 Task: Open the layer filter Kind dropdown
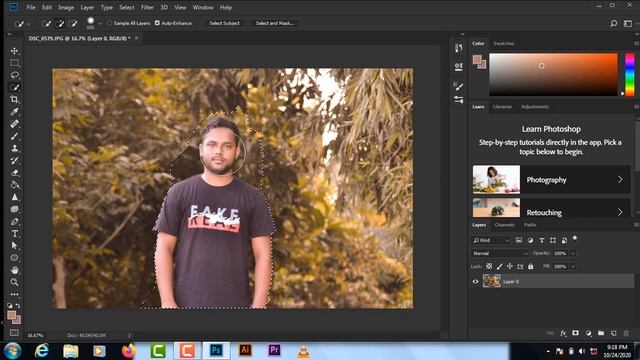[x=491, y=240]
